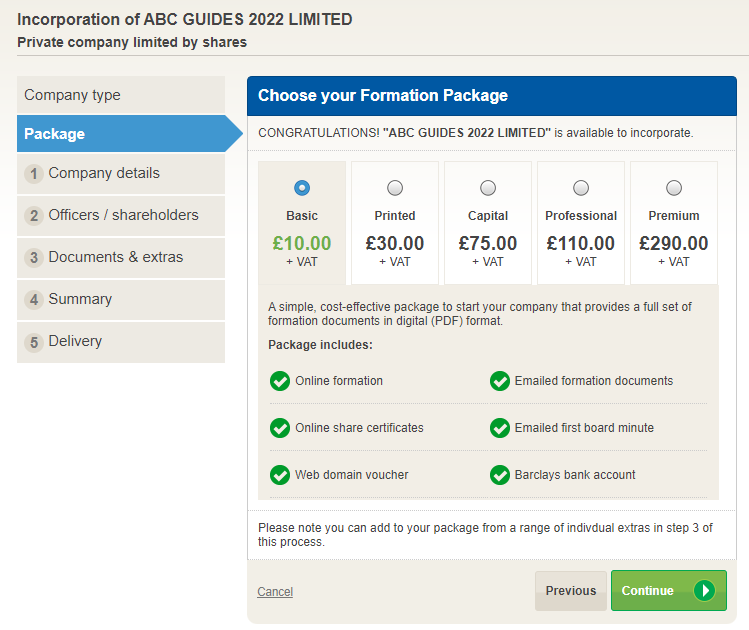Select the Capital package radio button
The width and height of the screenshot is (749, 630).
click(488, 188)
